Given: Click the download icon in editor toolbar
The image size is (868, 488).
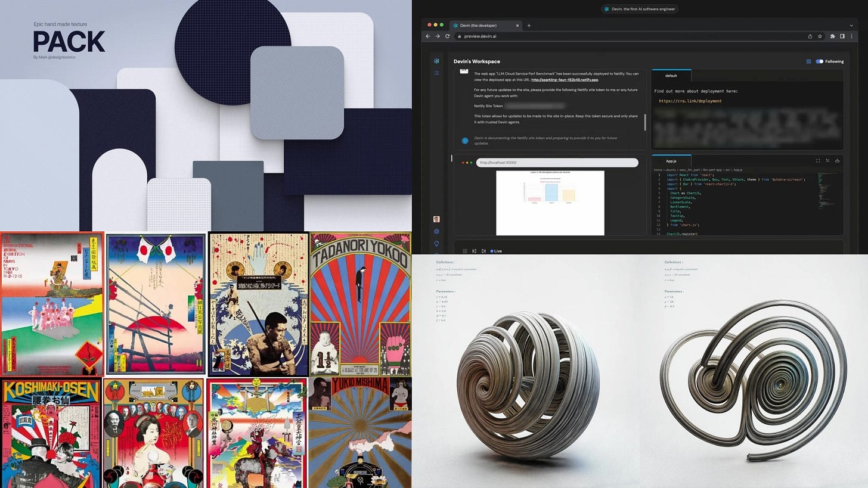Looking at the screenshot, I should (837, 161).
